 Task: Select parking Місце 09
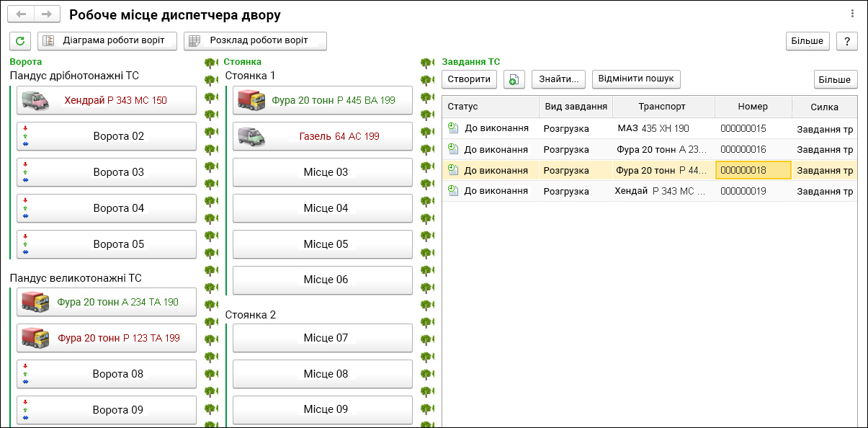point(323,410)
